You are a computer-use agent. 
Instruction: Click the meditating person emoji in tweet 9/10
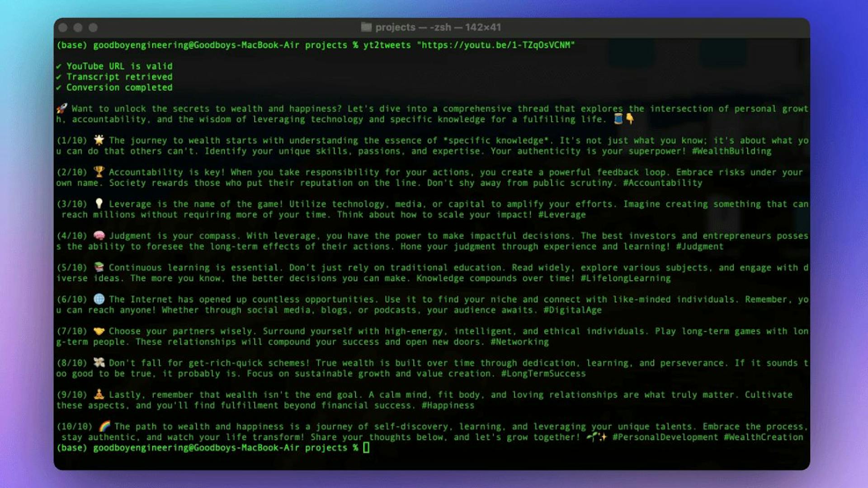pos(99,394)
